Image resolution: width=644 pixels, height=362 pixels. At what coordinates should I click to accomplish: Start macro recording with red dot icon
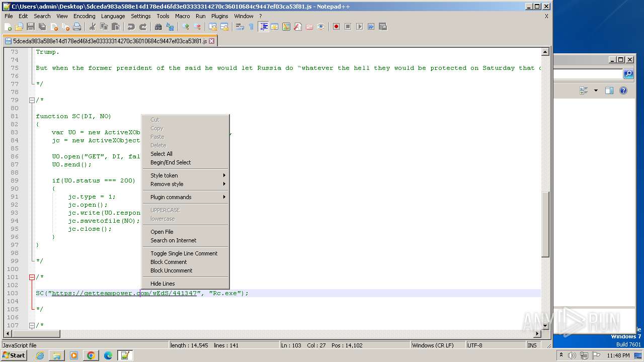point(336,27)
